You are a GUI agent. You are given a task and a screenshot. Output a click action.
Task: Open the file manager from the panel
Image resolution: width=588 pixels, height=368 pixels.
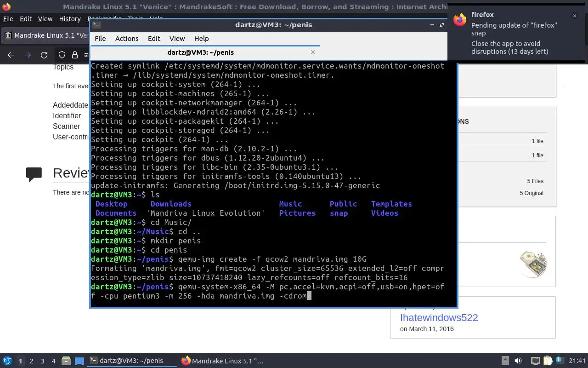pos(66,361)
